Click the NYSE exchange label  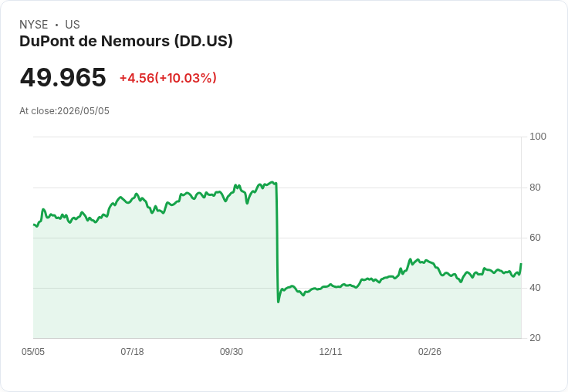point(34,25)
